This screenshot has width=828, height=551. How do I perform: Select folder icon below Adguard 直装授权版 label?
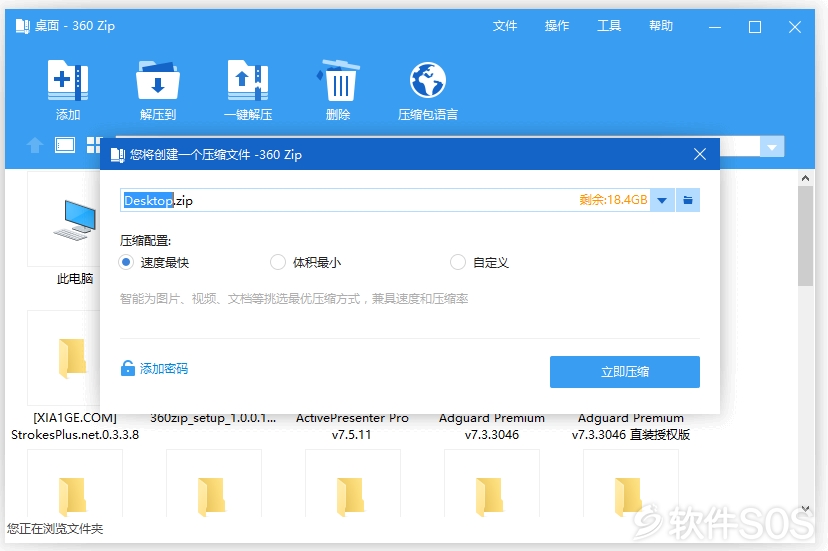[628, 497]
